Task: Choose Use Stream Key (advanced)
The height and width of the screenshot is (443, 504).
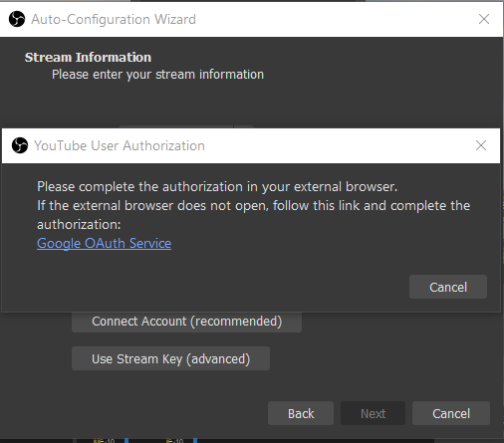Action: 170,358
